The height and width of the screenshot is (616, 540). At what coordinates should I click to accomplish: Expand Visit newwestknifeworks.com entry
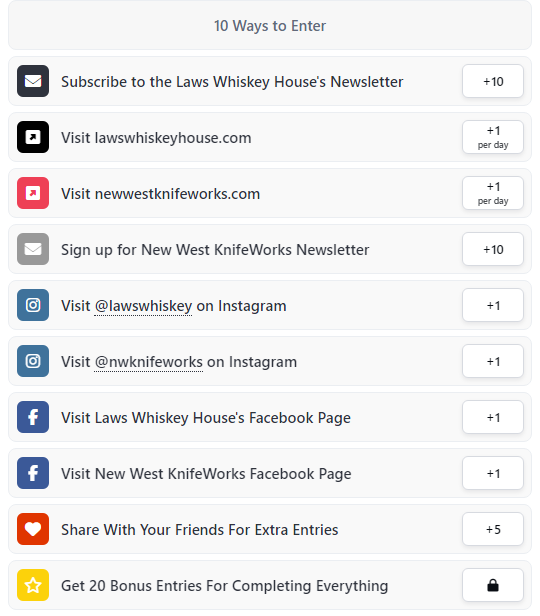coord(270,193)
